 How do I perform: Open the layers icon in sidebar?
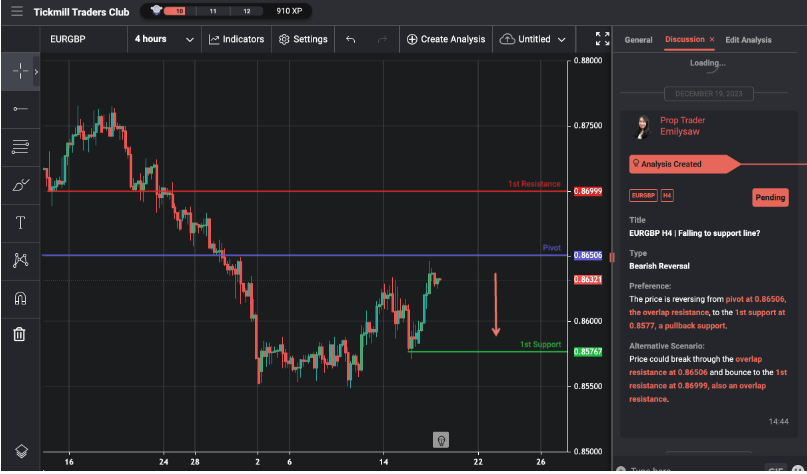tap(21, 451)
